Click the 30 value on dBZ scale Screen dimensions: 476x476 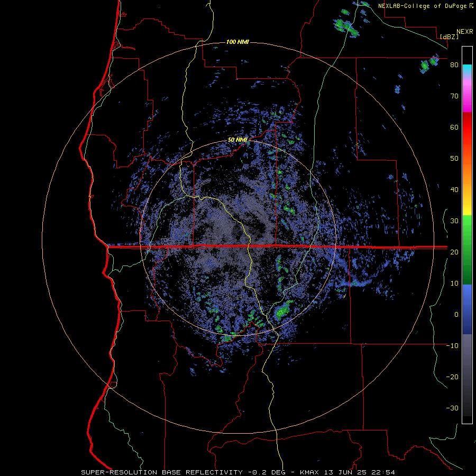[454, 221]
